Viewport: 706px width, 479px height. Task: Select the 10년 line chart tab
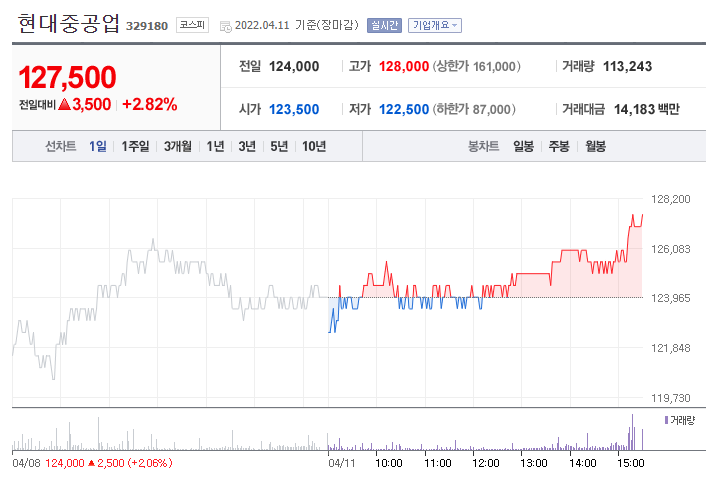[x=314, y=146]
